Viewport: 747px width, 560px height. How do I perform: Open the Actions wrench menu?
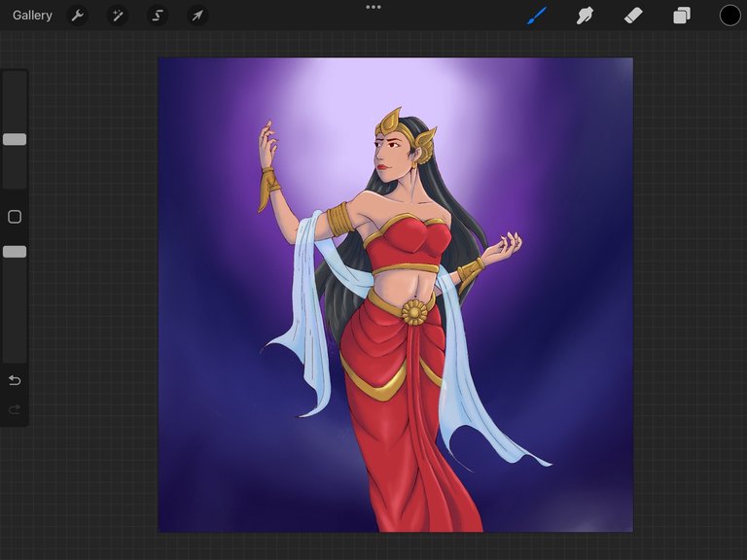pos(77,16)
